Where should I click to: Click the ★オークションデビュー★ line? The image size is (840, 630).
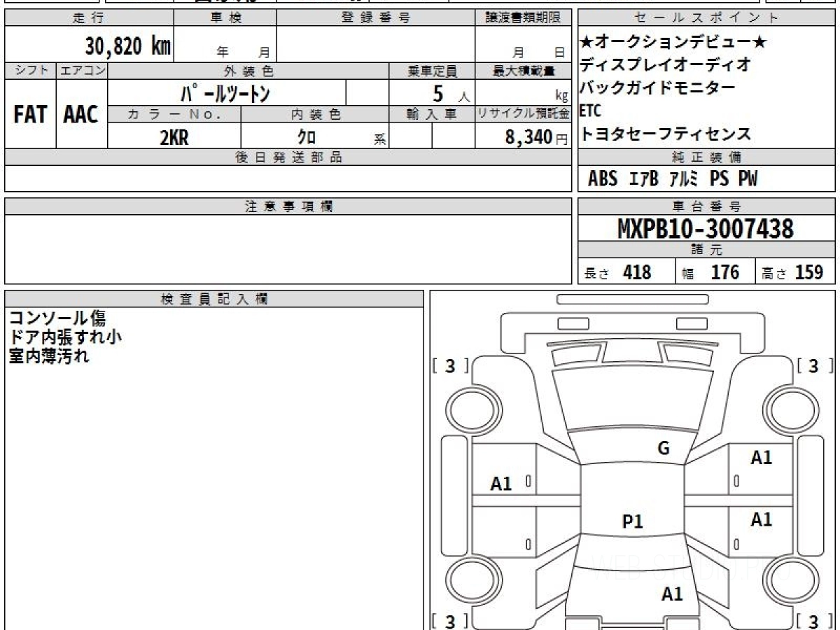[x=673, y=43]
